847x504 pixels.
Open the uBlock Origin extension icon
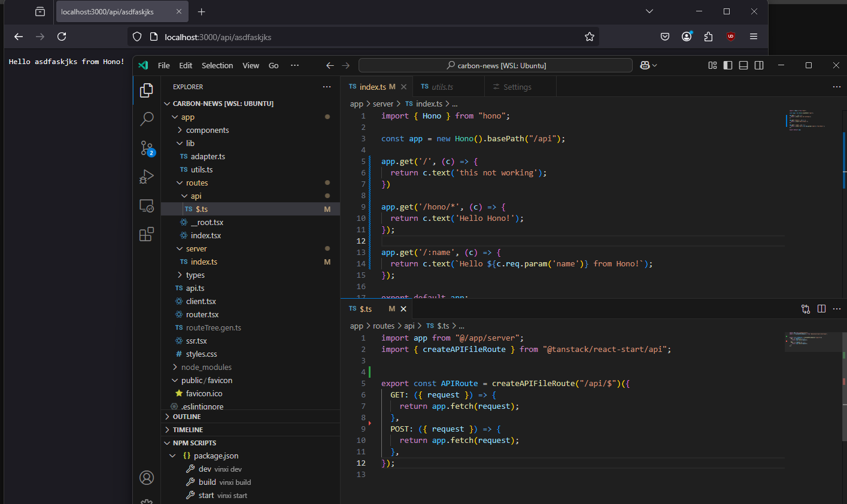click(x=731, y=37)
